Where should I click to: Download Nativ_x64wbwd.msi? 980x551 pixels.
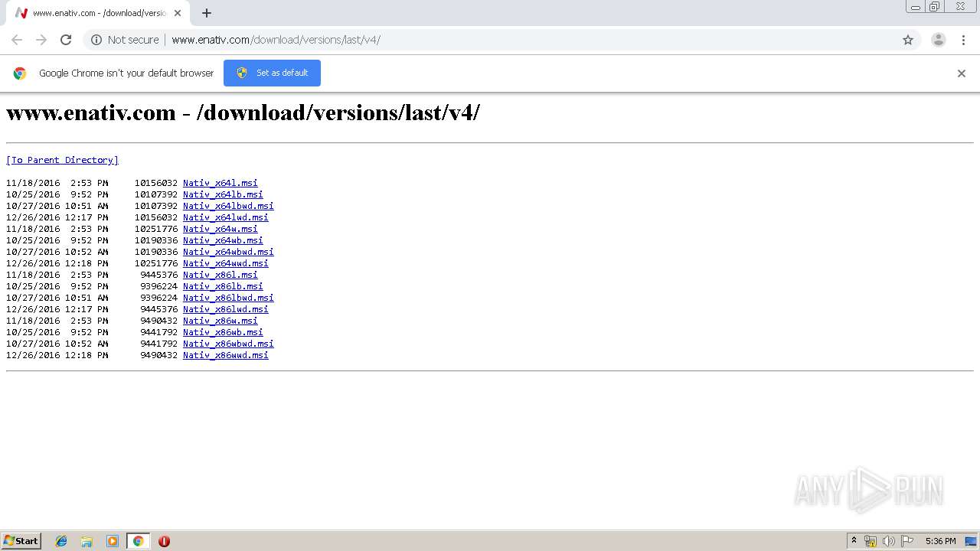click(228, 252)
